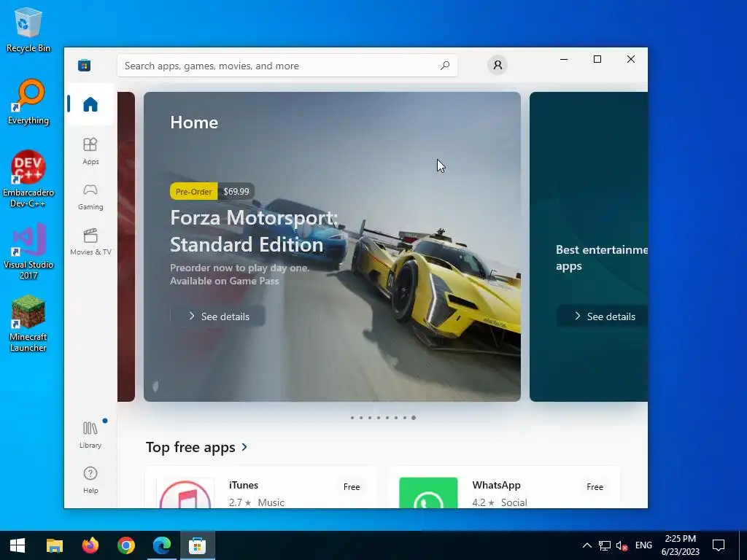Launch Firefox from the taskbar
This screenshot has width=747, height=560.
point(90,545)
